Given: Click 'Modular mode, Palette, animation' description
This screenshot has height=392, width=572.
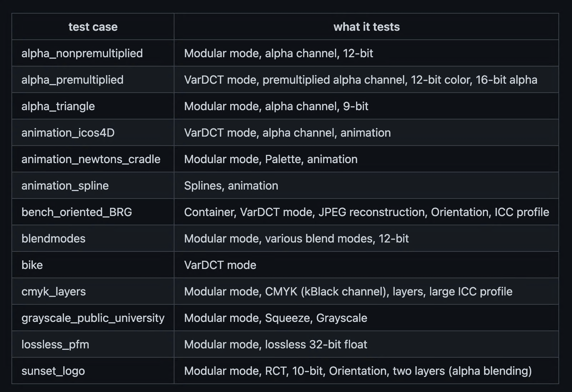Looking at the screenshot, I should click(x=271, y=159).
